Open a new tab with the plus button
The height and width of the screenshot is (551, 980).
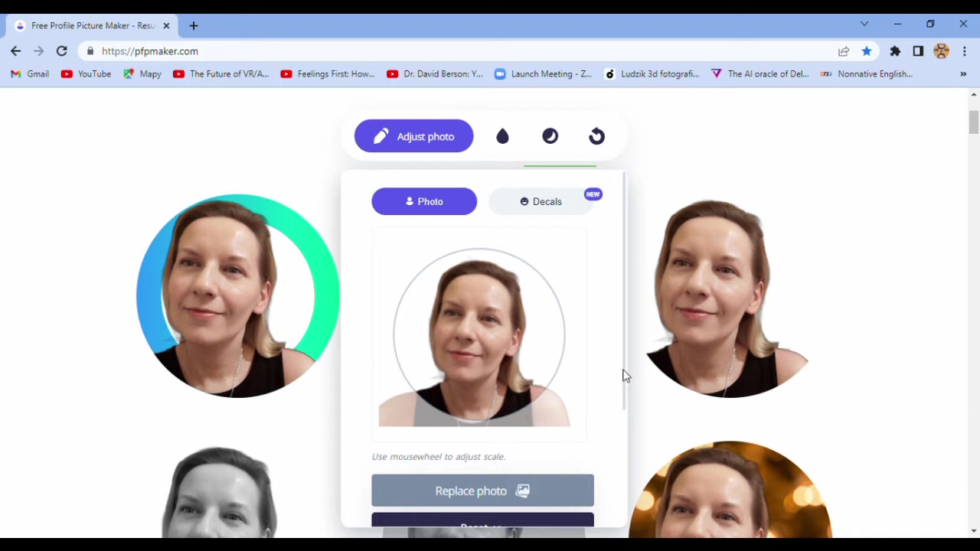194,26
